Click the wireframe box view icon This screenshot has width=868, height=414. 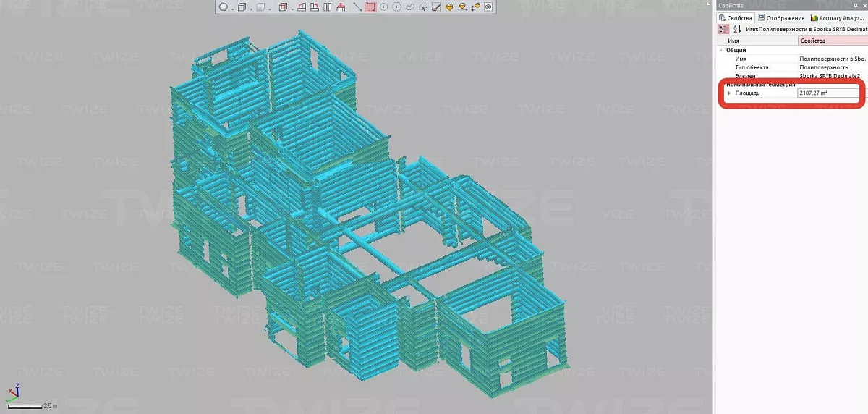(x=283, y=7)
